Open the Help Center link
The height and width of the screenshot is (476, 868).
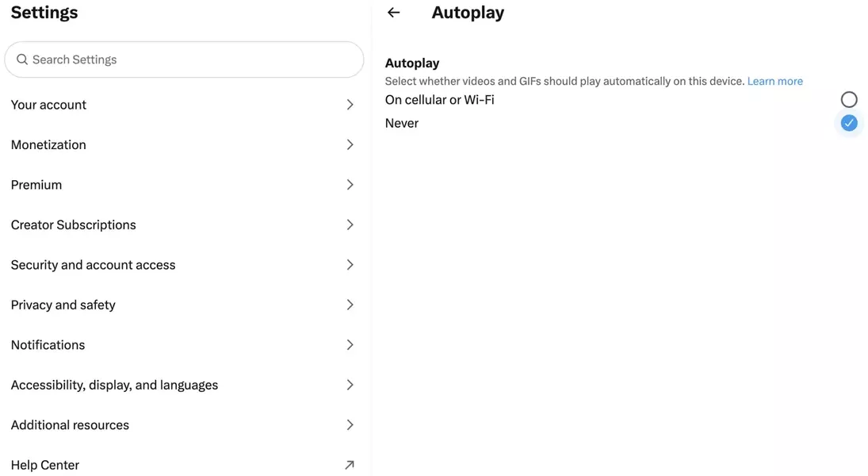45,465
